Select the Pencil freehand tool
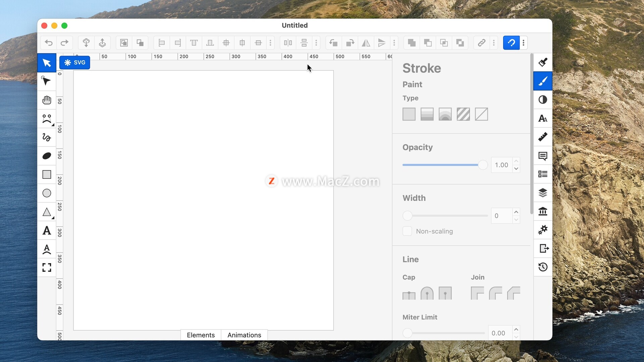 [x=47, y=137]
